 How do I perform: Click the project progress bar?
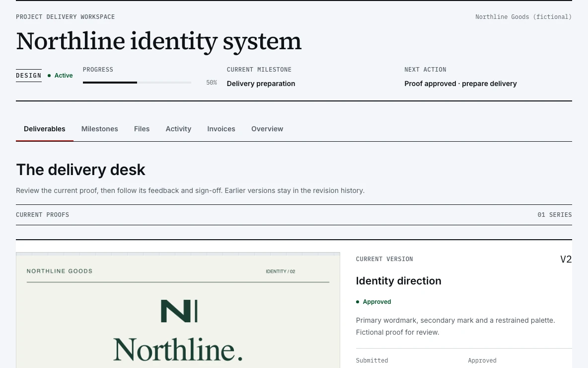pos(137,82)
